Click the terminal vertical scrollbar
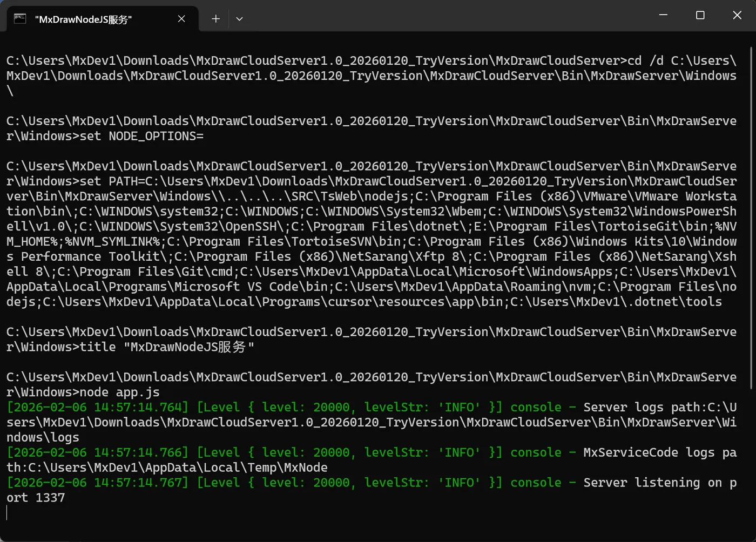 [751, 218]
